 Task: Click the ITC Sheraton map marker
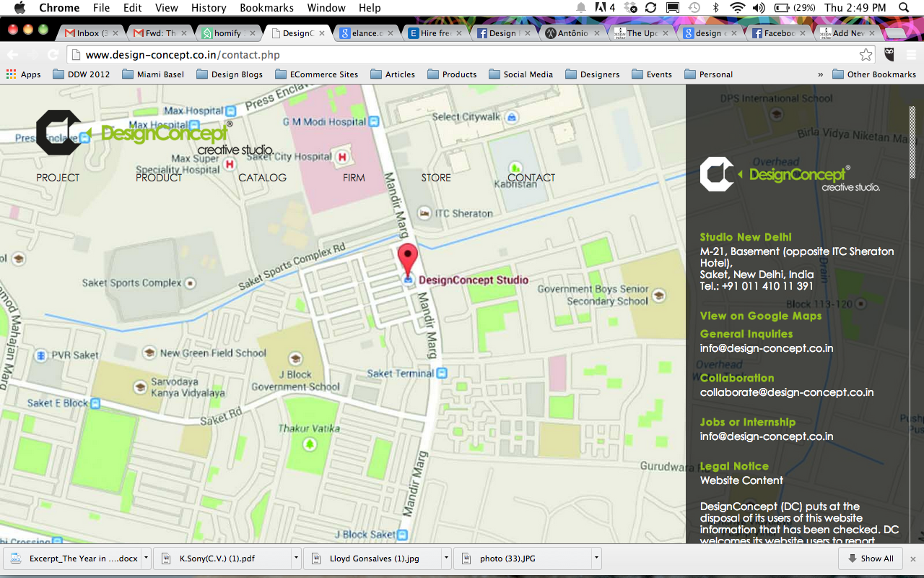pyautogui.click(x=424, y=213)
